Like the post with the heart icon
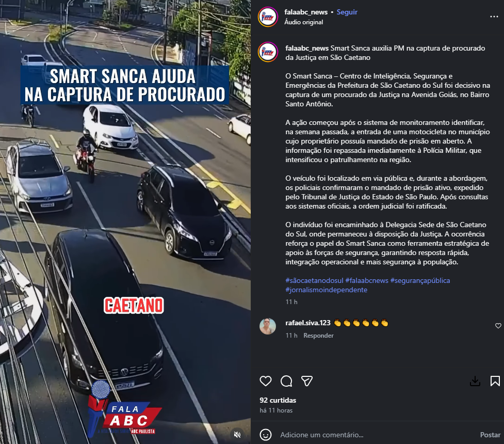Image resolution: width=504 pixels, height=444 pixels. (x=266, y=381)
